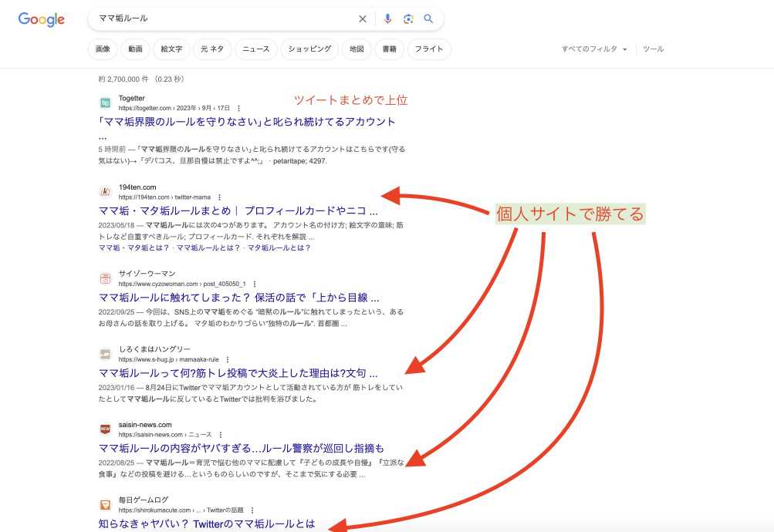This screenshot has height=532, width=774.
Task: Open the サイゾーウーマン result favicon
Action: point(105,278)
